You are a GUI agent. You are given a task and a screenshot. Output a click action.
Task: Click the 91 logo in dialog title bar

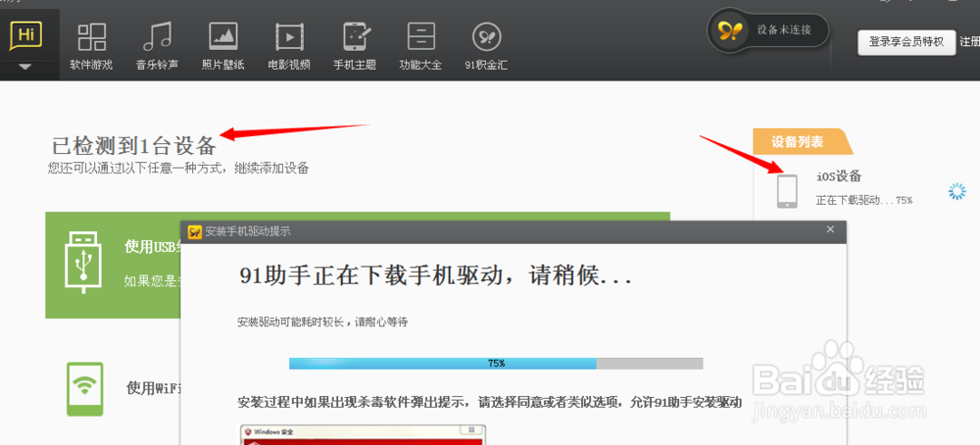(194, 232)
